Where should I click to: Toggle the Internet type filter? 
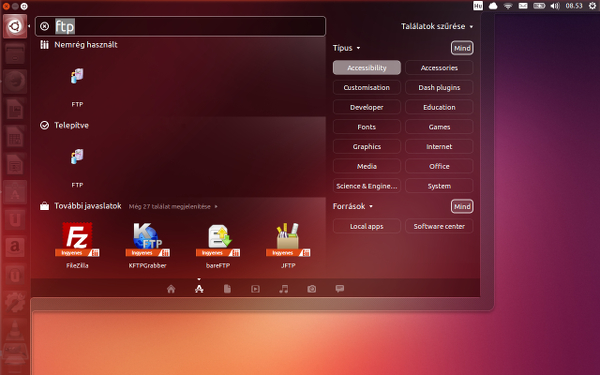[x=439, y=147]
